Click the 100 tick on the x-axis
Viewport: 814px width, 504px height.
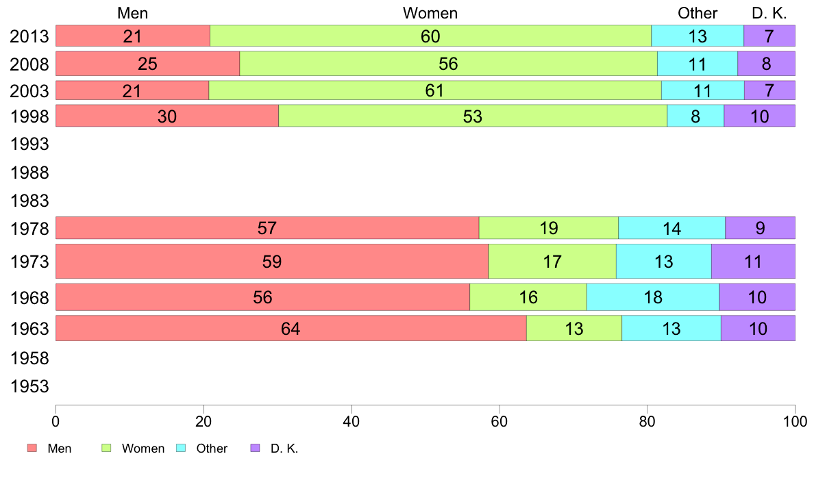click(795, 421)
